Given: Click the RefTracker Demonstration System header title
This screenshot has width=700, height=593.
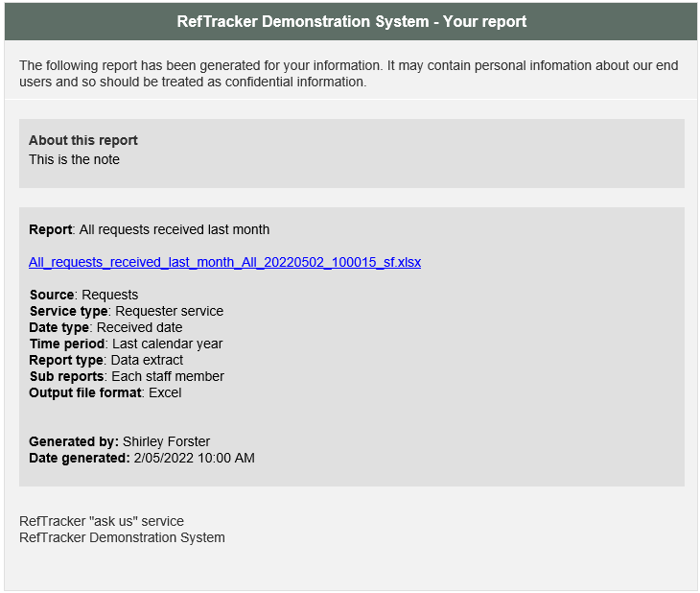Looking at the screenshot, I should [351, 21].
